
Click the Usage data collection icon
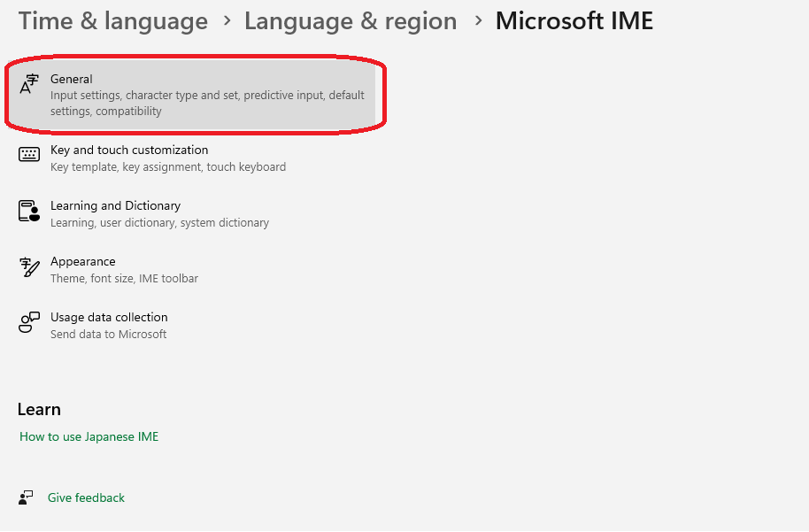point(29,322)
